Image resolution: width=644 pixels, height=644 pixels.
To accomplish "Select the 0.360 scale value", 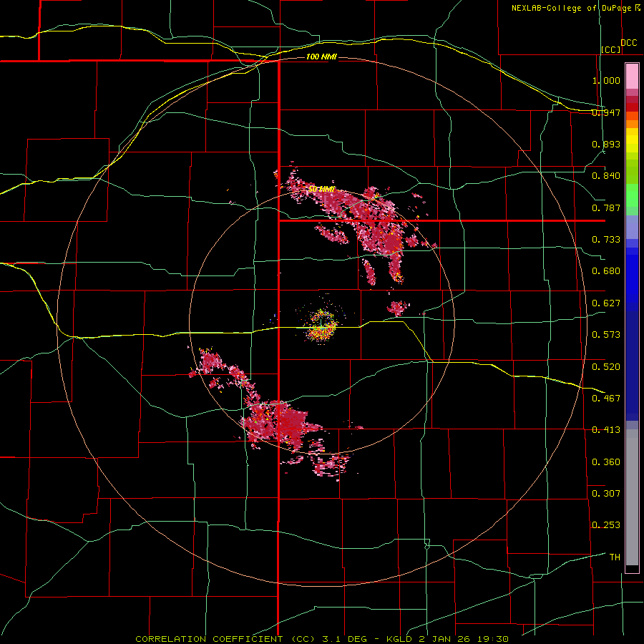I will point(606,462).
